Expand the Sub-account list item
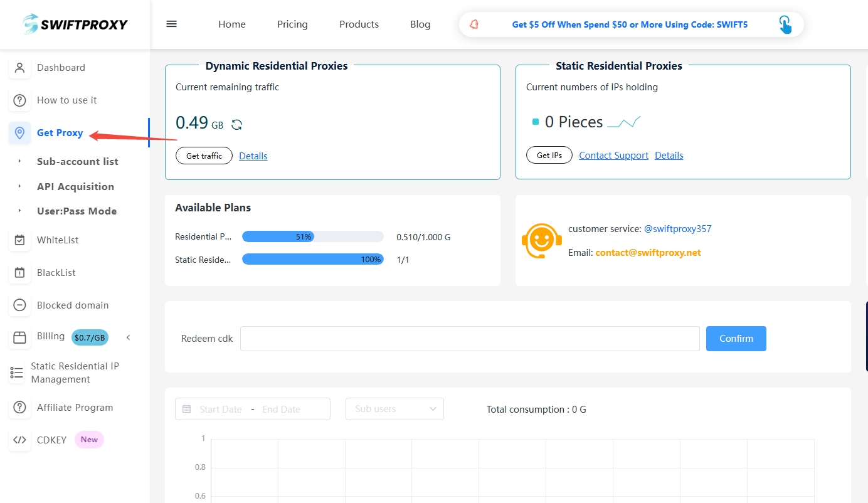Viewport: 868px width, 503px height. (x=77, y=162)
